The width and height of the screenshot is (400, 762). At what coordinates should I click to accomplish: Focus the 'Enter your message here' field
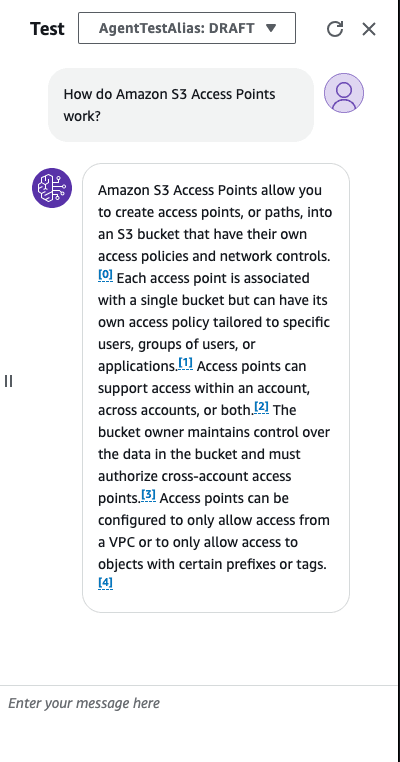199,703
